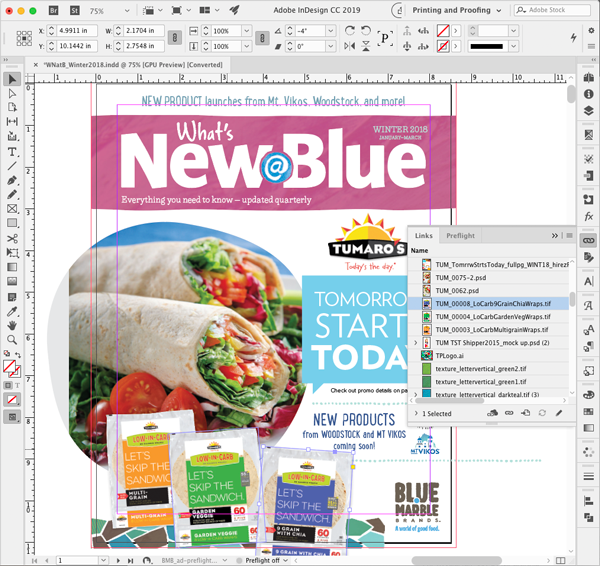Click the Go To Link icon
Image resolution: width=600 pixels, height=566 pixels.
pyautogui.click(x=526, y=413)
